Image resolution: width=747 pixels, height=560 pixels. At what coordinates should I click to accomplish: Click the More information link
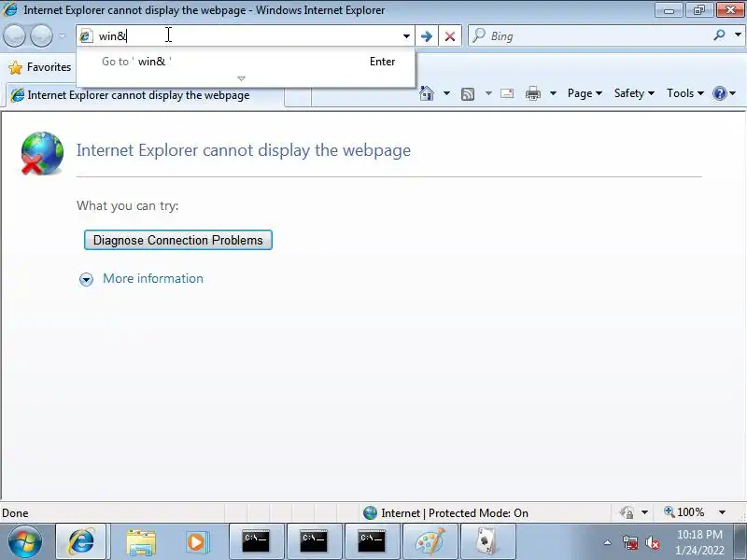tap(153, 278)
